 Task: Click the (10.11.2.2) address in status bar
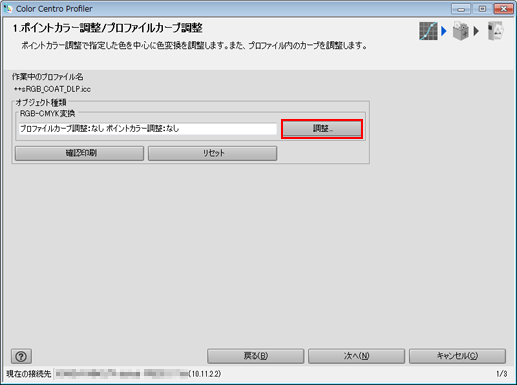(x=205, y=374)
